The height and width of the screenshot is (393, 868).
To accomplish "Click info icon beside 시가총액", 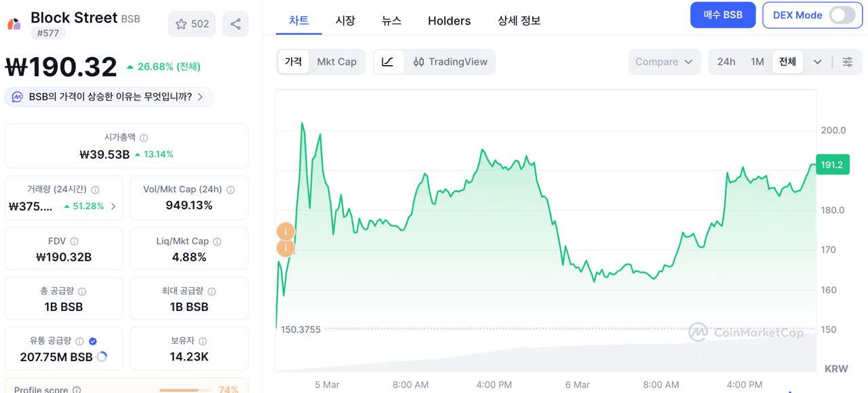I will click(x=144, y=138).
